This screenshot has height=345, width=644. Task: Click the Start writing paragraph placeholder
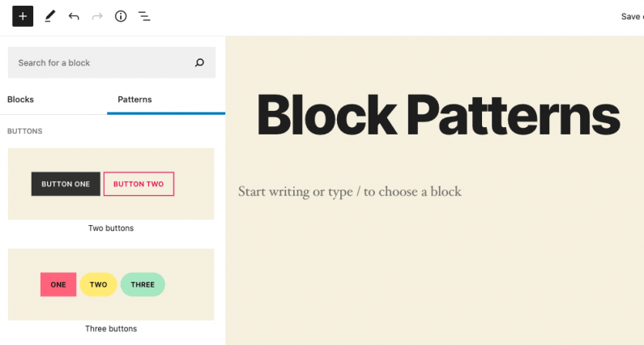pos(350,192)
